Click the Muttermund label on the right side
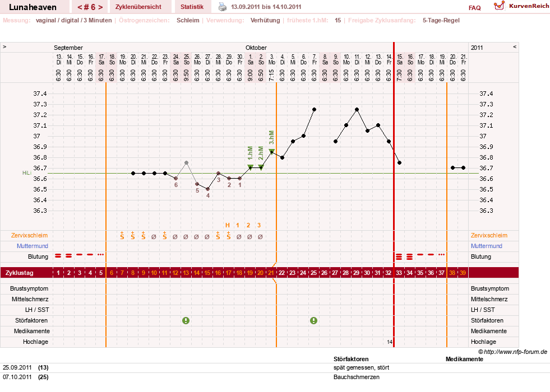 487,246
